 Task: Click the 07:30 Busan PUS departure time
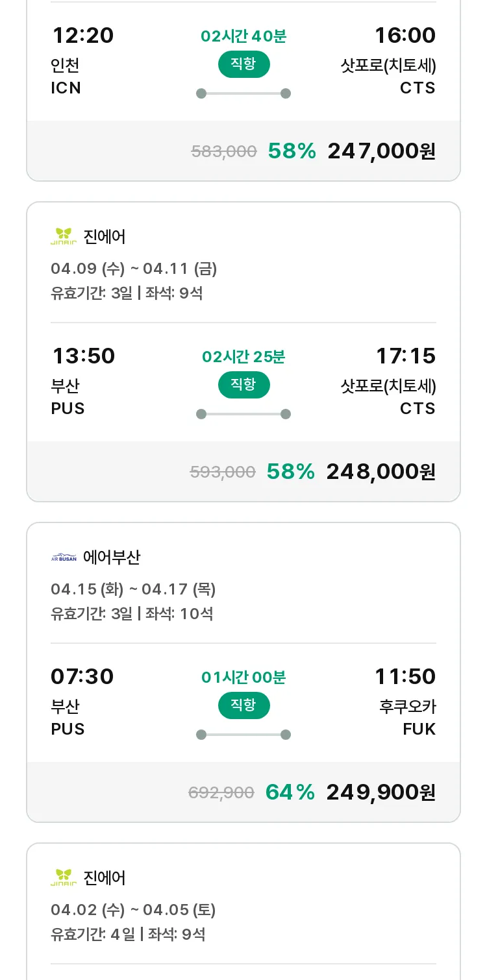pyautogui.click(x=82, y=677)
